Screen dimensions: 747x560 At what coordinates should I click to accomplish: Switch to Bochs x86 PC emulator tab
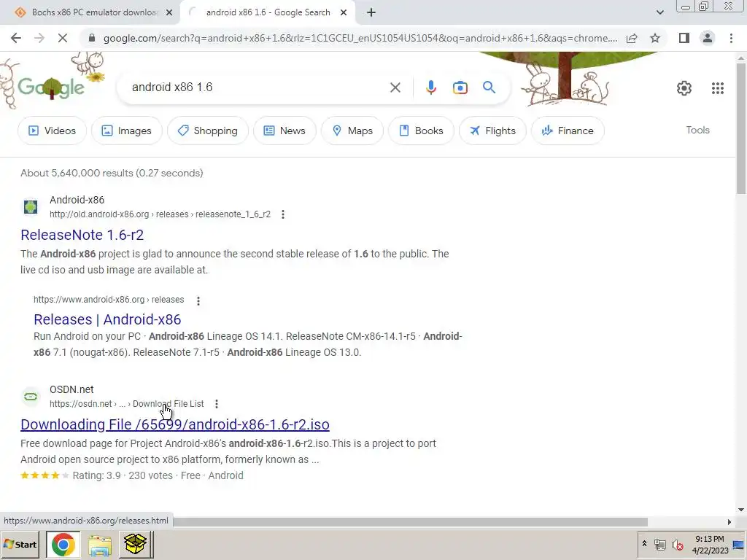click(x=93, y=12)
